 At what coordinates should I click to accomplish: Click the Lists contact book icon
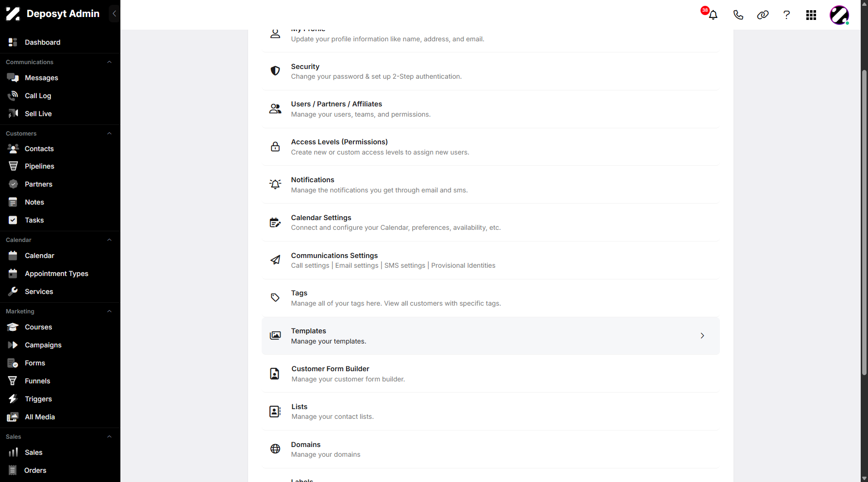[x=275, y=412]
